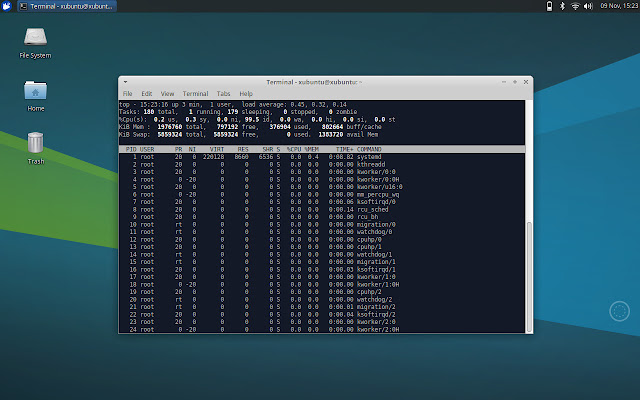Click the Terminal window title text
This screenshot has width=640, height=400.
point(314,82)
